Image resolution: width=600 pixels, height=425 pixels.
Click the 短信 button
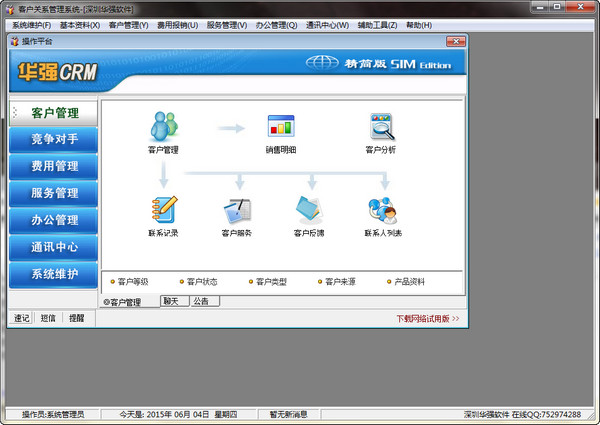(48, 318)
